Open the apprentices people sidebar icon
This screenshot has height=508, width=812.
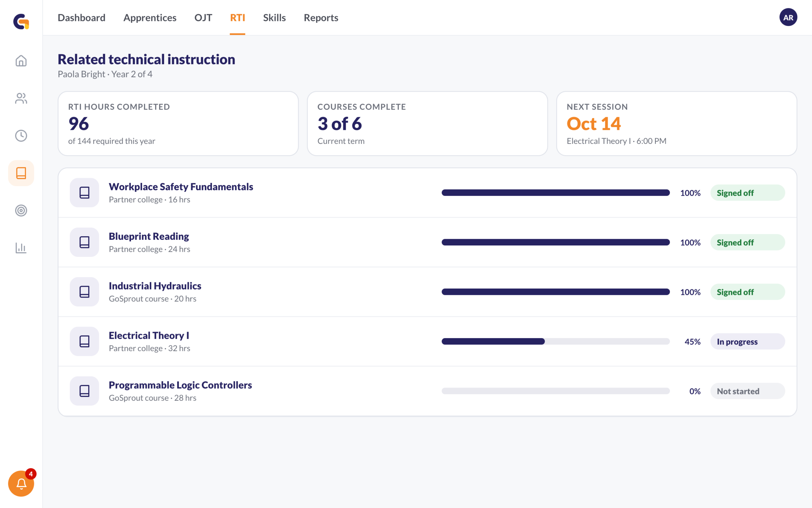tap(21, 98)
